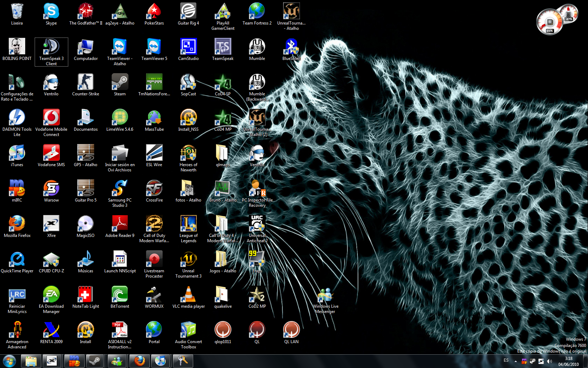Click the PokerStars desktop icon
588x368 pixels.
(x=154, y=12)
